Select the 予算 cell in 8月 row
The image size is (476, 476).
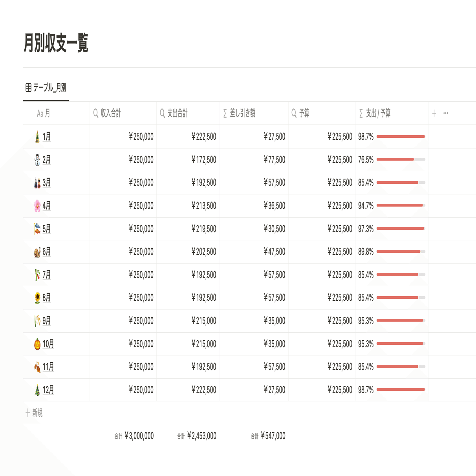[322, 298]
